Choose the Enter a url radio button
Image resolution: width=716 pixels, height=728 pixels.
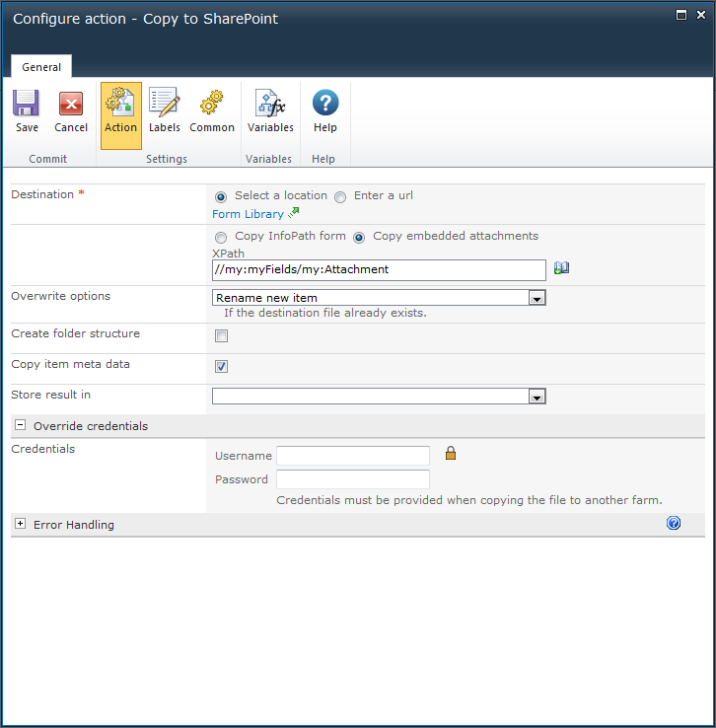pos(340,197)
